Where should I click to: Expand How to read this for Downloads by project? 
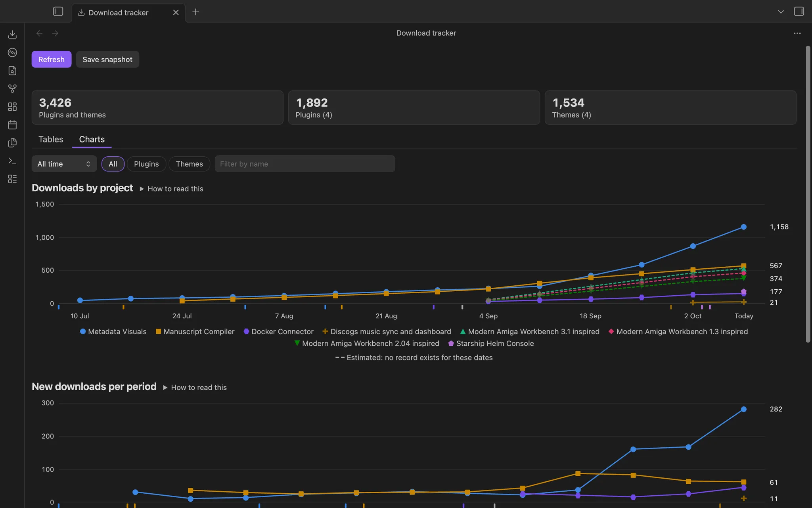171,189
